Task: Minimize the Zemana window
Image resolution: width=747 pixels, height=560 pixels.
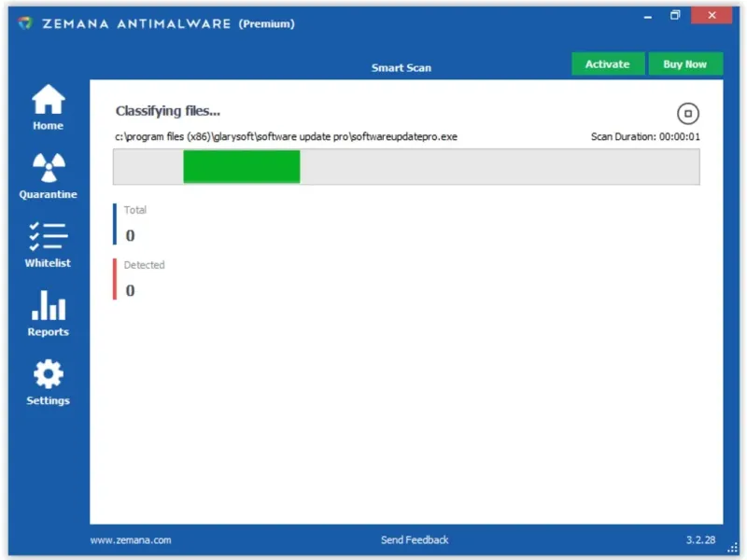Action: (647, 16)
